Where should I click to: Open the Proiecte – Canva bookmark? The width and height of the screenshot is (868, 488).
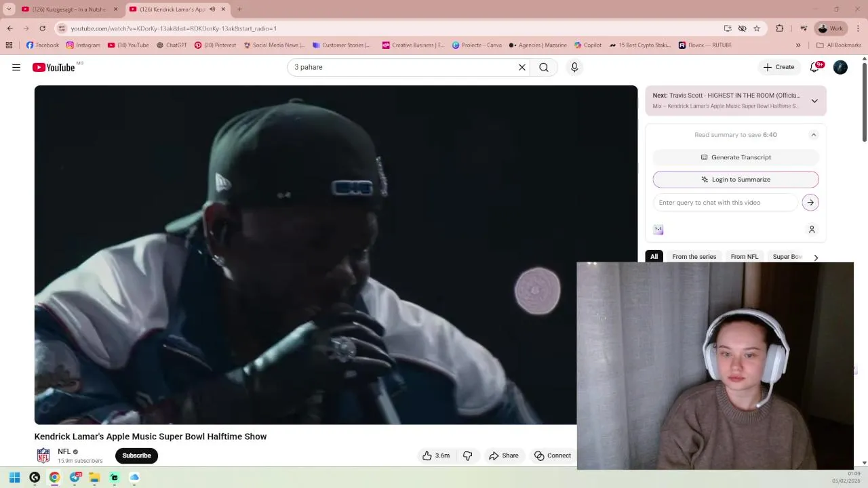coord(477,45)
